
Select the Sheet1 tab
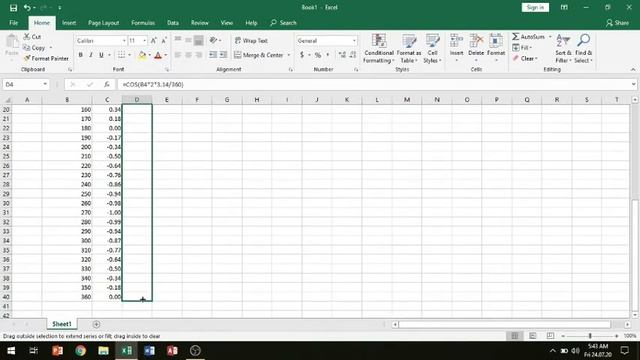(x=62, y=324)
